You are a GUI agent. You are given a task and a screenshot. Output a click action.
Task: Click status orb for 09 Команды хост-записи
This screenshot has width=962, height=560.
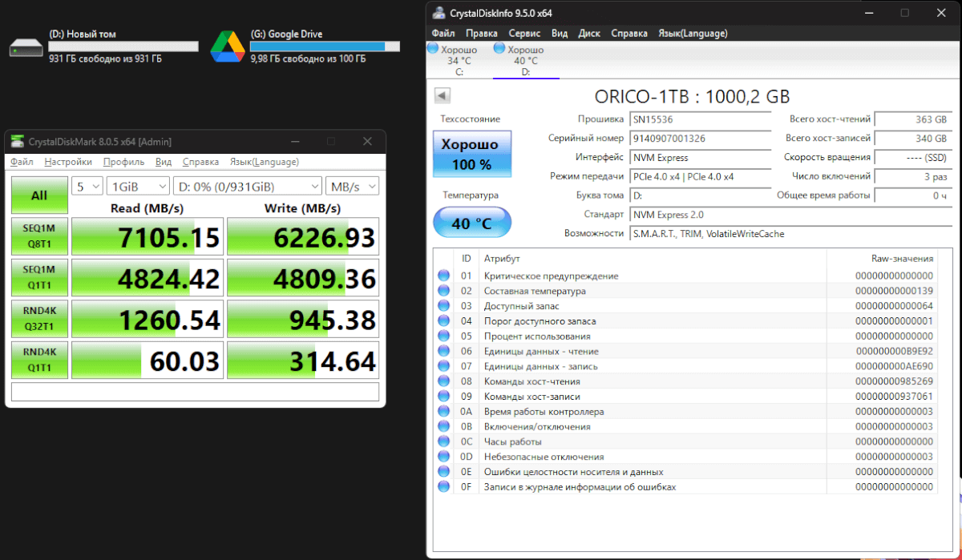coord(443,397)
